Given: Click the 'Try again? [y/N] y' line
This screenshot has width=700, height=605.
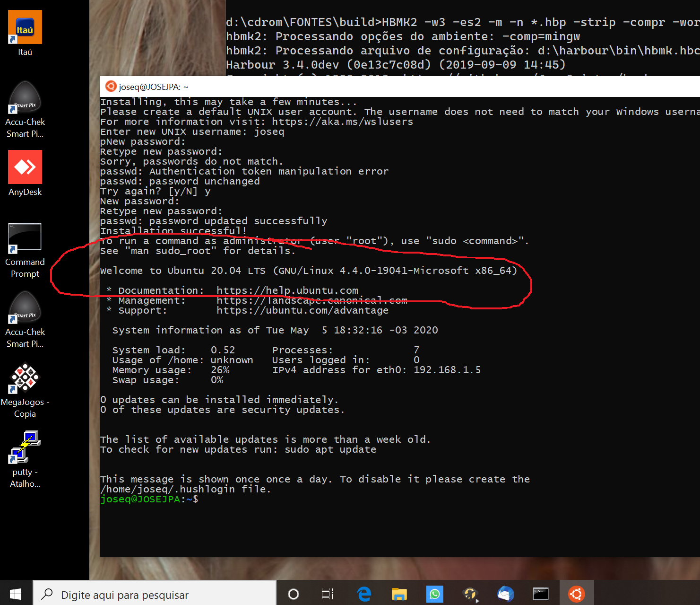Looking at the screenshot, I should point(156,191).
